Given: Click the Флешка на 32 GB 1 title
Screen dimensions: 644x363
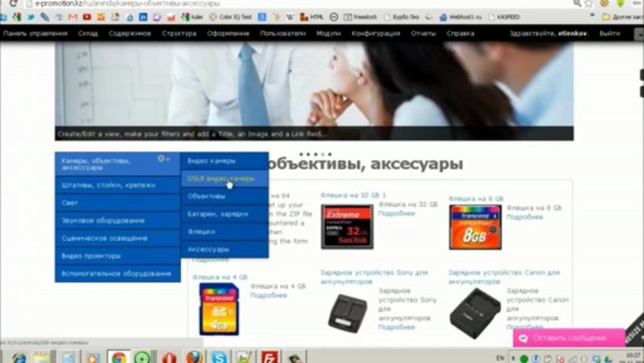Looking at the screenshot, I should pyautogui.click(x=353, y=195).
